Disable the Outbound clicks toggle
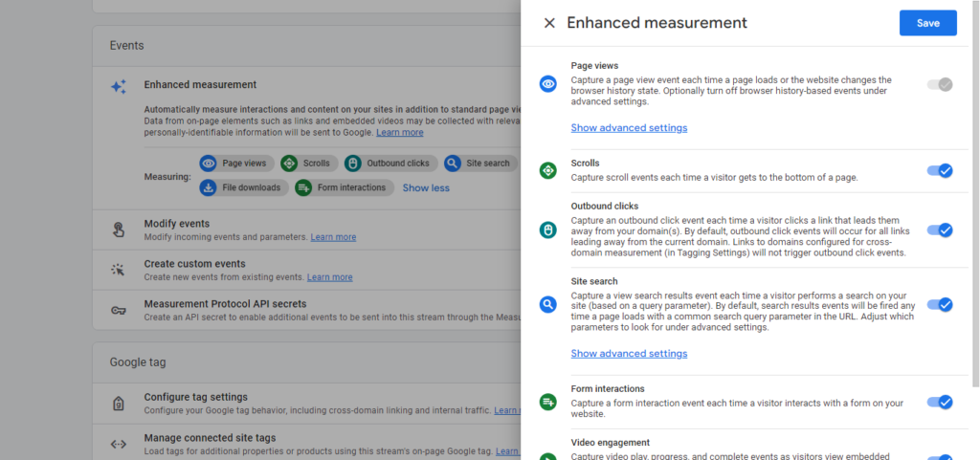 tap(940, 230)
